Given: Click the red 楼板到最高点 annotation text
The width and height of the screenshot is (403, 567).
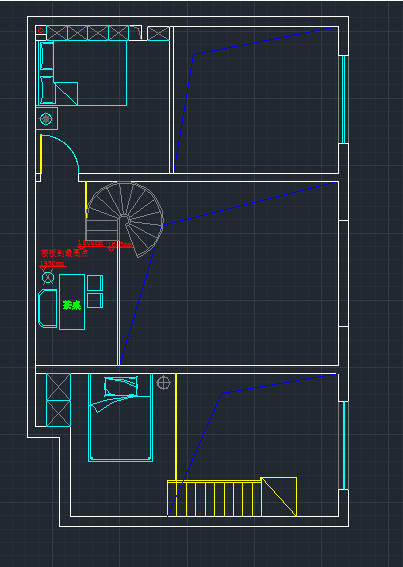Looking at the screenshot, I should (x=64, y=253).
